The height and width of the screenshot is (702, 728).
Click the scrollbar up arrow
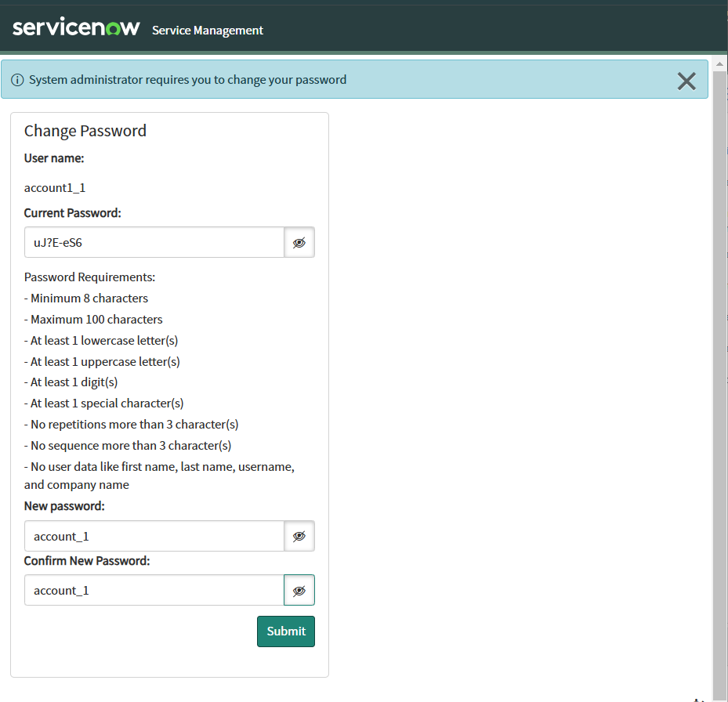[719, 64]
